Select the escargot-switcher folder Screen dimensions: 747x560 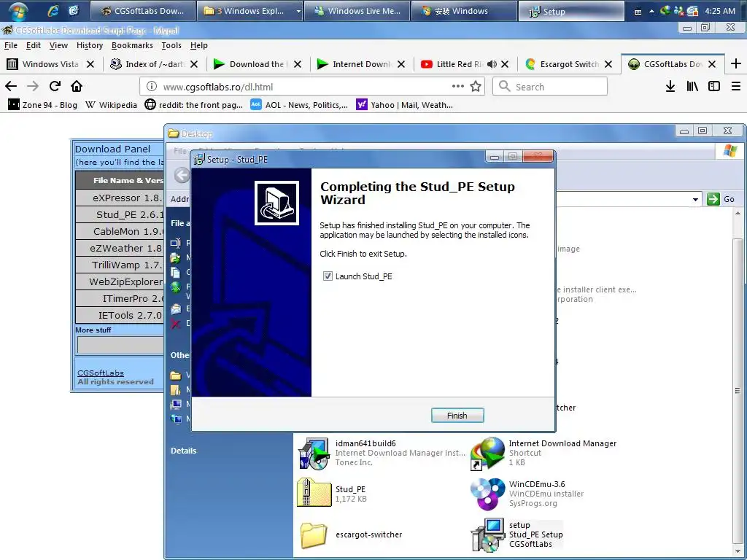352,534
